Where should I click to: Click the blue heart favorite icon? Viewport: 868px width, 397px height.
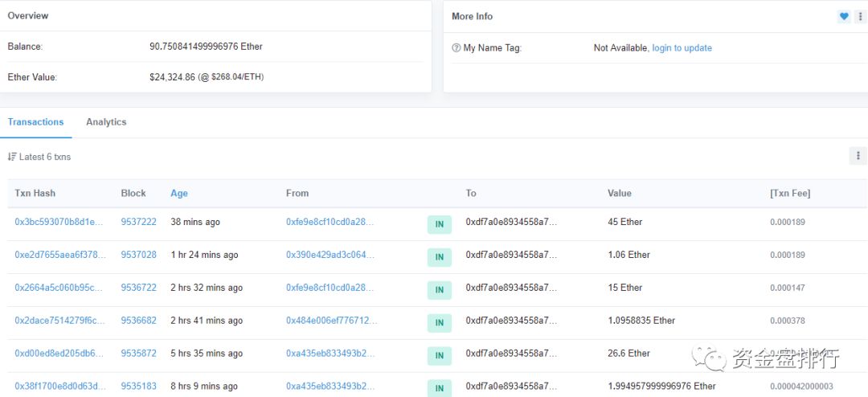pos(843,16)
